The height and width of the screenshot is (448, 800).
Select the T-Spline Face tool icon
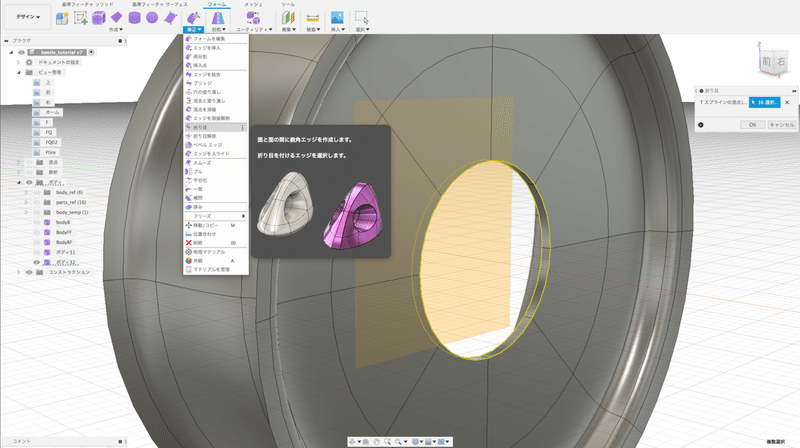[x=170, y=18]
